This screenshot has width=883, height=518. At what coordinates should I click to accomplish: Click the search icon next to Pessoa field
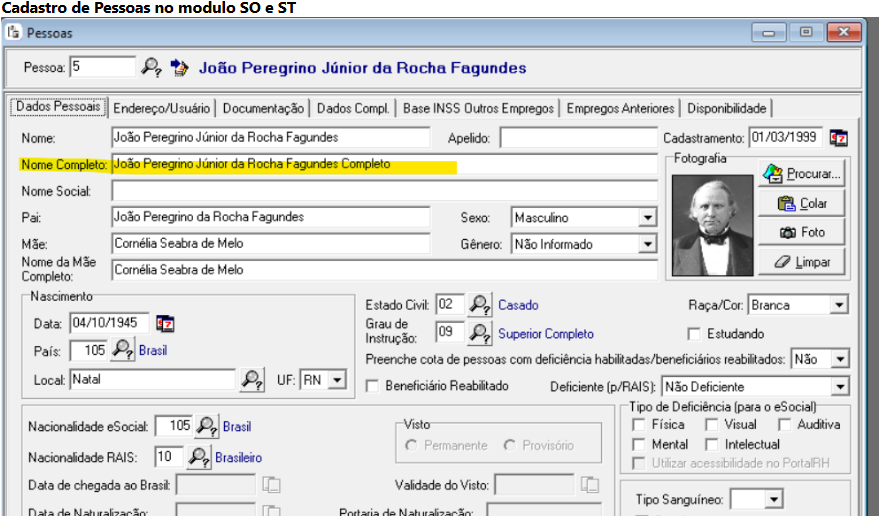pyautogui.click(x=151, y=68)
